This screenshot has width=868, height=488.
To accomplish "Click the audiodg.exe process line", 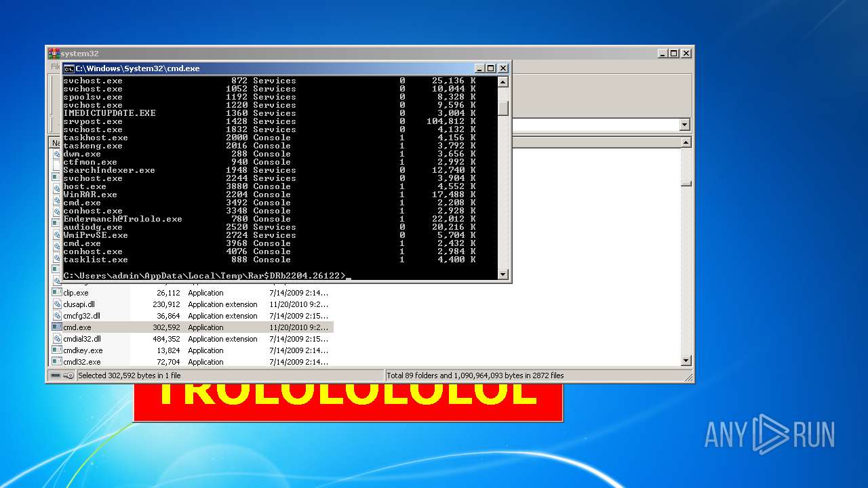I will coord(270,227).
